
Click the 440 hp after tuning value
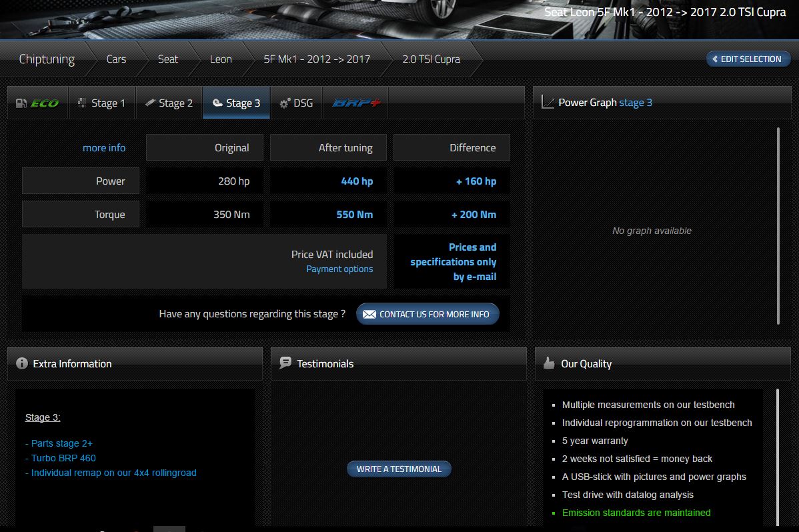pos(357,181)
